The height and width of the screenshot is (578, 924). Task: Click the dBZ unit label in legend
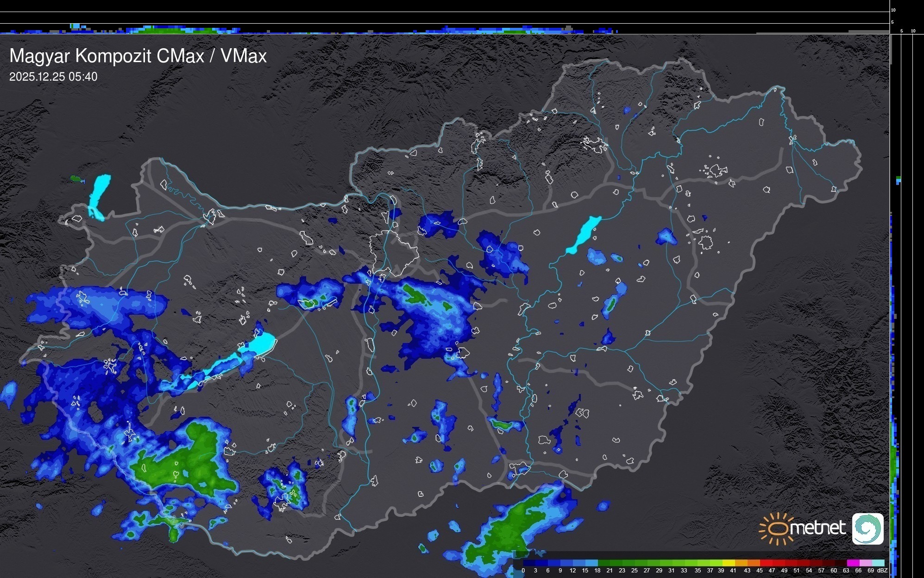click(x=882, y=571)
